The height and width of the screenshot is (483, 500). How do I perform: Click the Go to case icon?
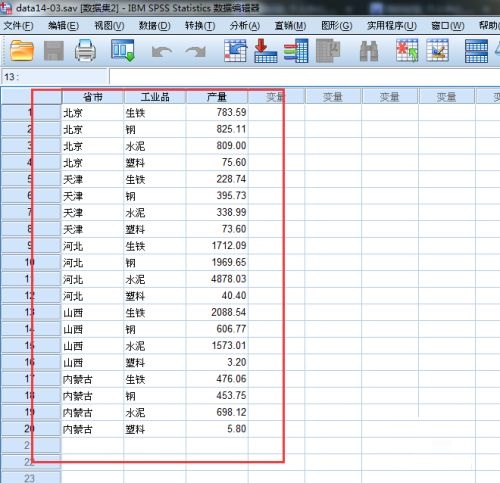pyautogui.click(x=235, y=51)
